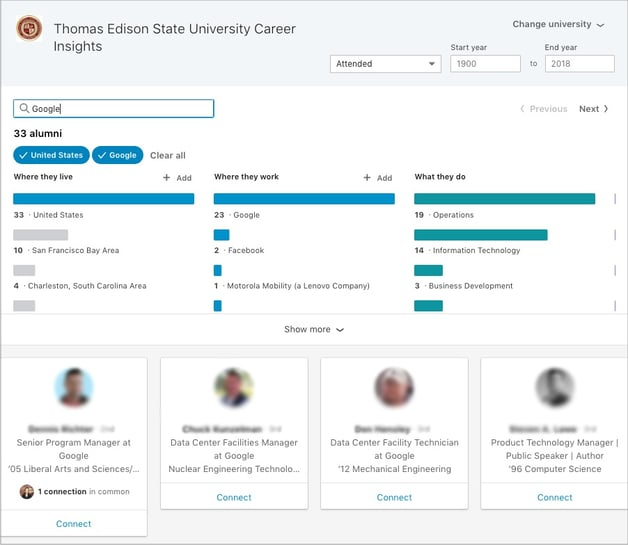Expand the Show more section
This screenshot has width=628, height=545.
coord(313,329)
